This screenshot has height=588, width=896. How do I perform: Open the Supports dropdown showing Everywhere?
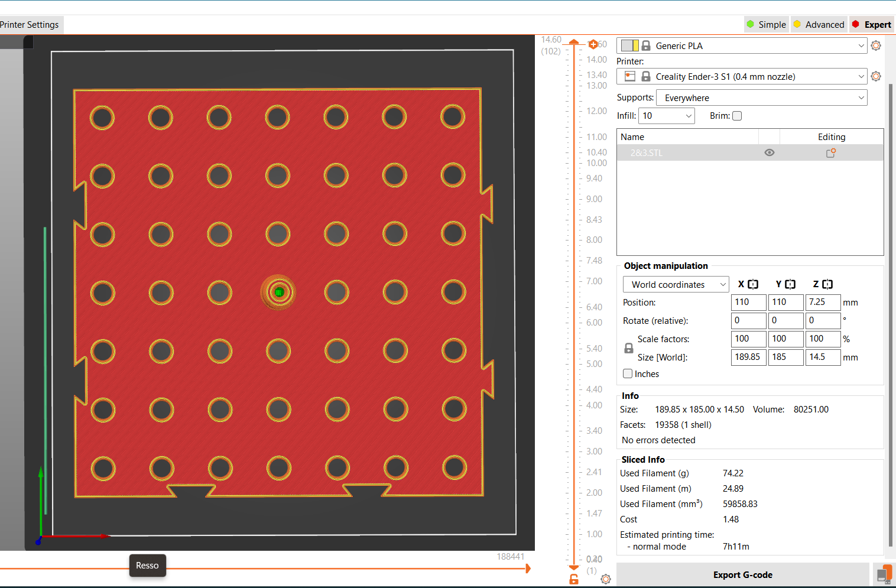[x=761, y=98]
